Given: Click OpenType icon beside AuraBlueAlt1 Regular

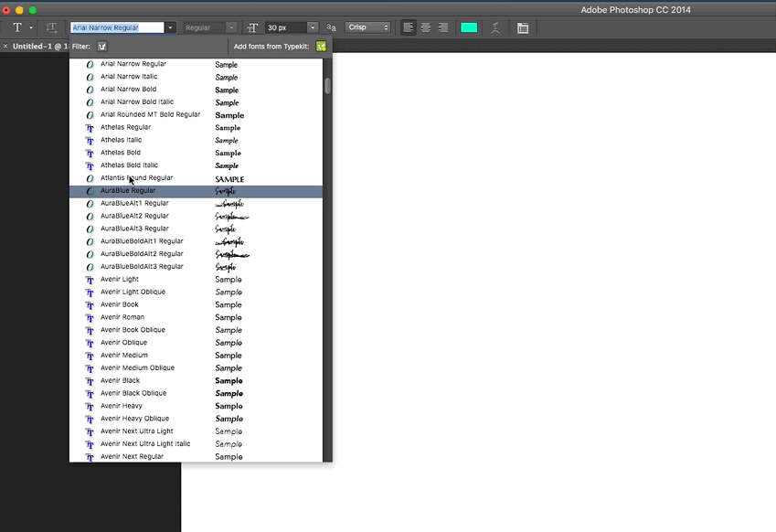Looking at the screenshot, I should 90,204.
